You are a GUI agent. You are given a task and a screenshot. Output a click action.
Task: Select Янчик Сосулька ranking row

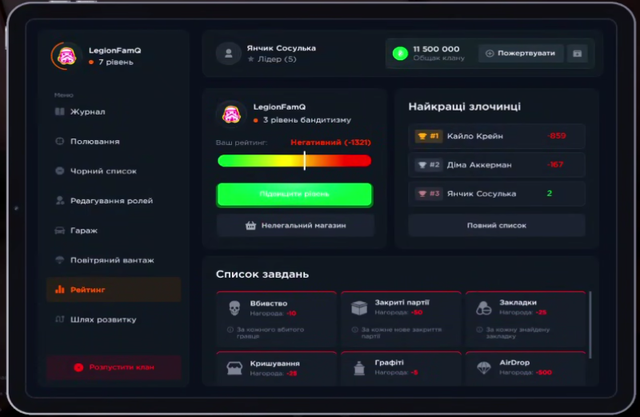(x=497, y=193)
